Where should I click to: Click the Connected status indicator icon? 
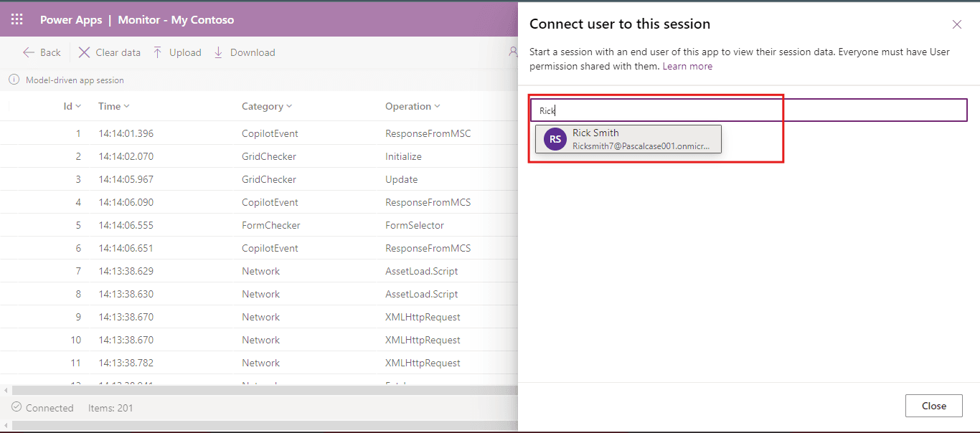[x=17, y=407]
